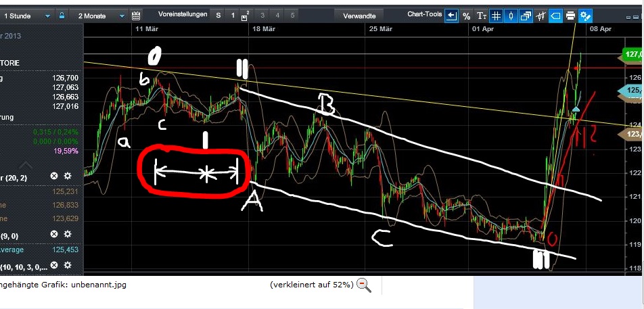This screenshot has width=644, height=309.
Task: Open the '1 Stunde' interval dropdown
Action: pyautogui.click(x=26, y=16)
